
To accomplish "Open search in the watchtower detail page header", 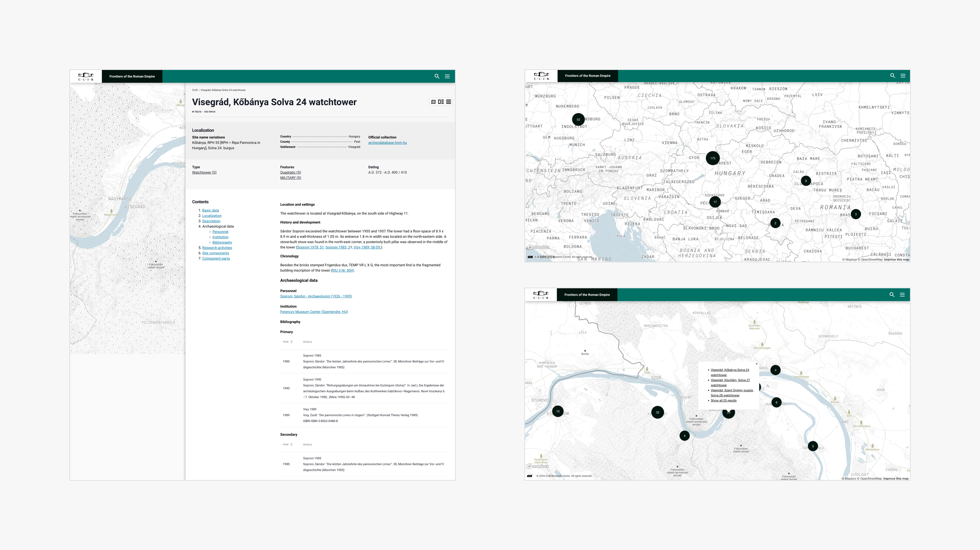I will [x=437, y=77].
